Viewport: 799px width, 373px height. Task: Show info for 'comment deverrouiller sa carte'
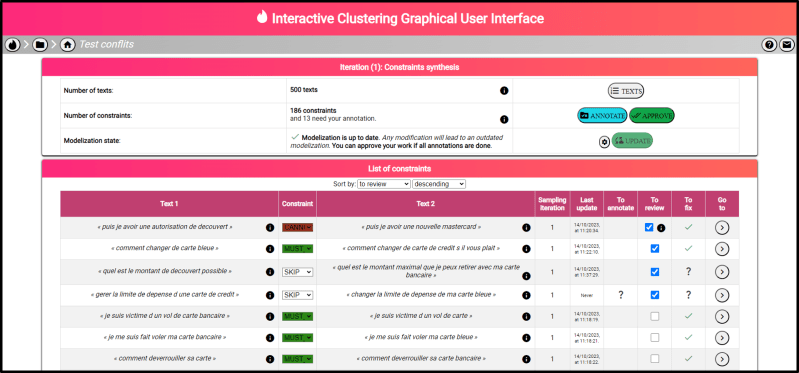pos(270,359)
